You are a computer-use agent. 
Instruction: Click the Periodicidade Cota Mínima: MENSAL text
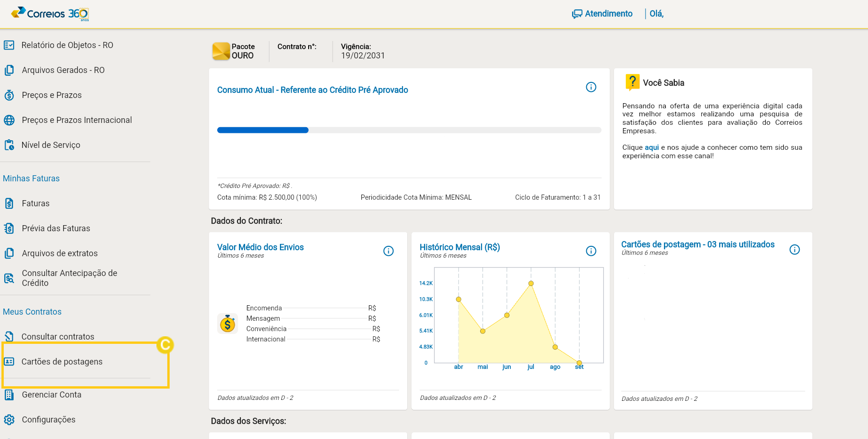click(x=416, y=197)
